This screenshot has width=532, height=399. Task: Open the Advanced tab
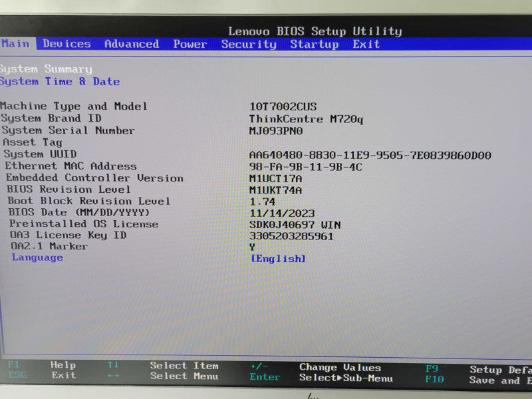pyautogui.click(x=132, y=44)
